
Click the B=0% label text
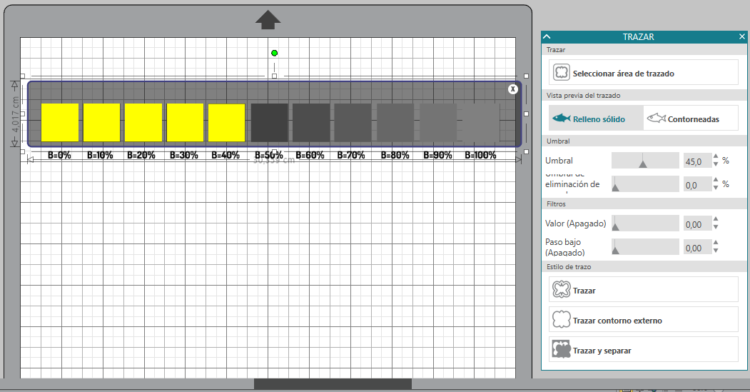click(59, 155)
